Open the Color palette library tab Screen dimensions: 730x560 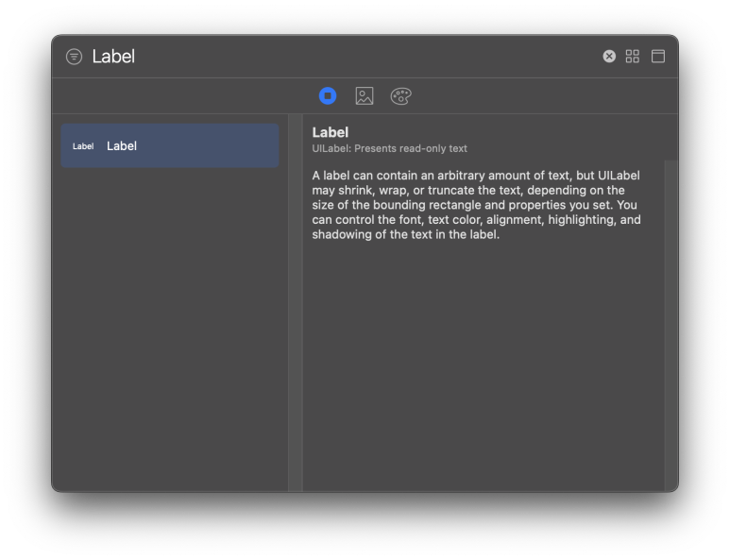click(x=400, y=96)
